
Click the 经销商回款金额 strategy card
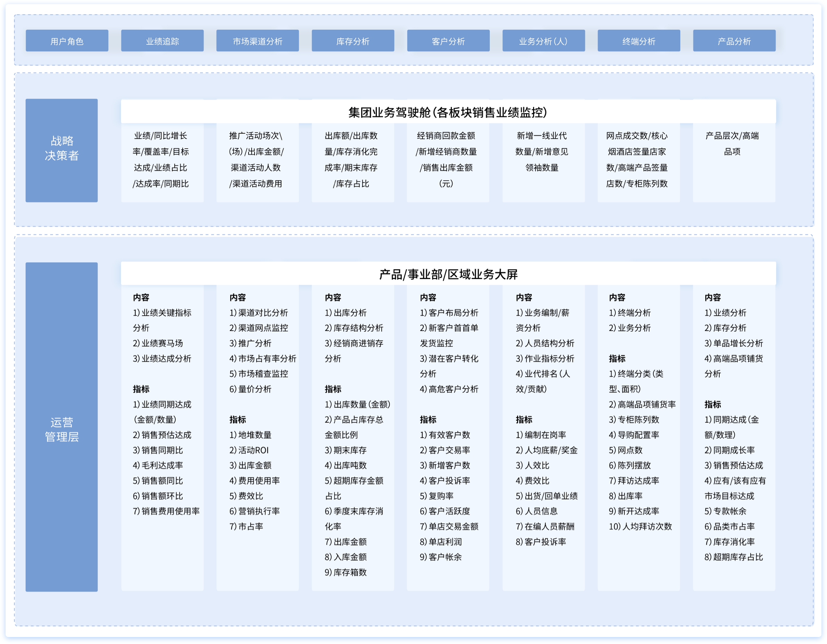pyautogui.click(x=446, y=159)
